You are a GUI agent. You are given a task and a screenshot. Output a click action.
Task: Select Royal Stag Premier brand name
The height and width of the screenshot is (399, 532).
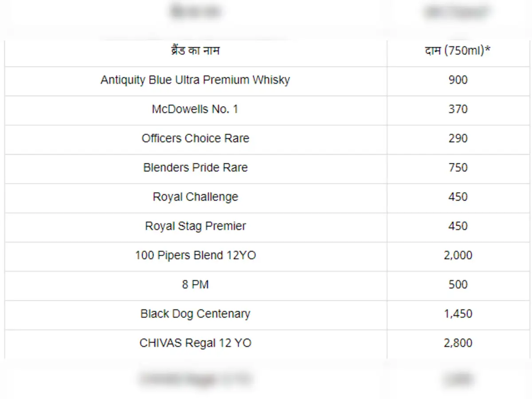pyautogui.click(x=195, y=226)
